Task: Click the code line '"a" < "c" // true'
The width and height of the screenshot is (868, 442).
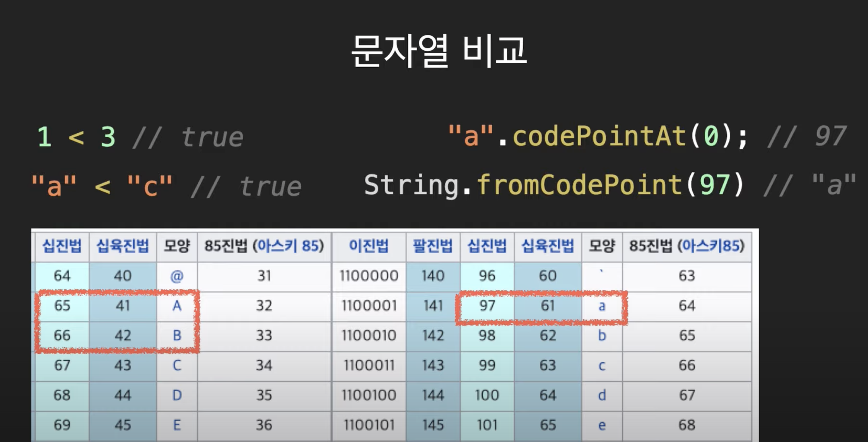Action: (x=167, y=186)
